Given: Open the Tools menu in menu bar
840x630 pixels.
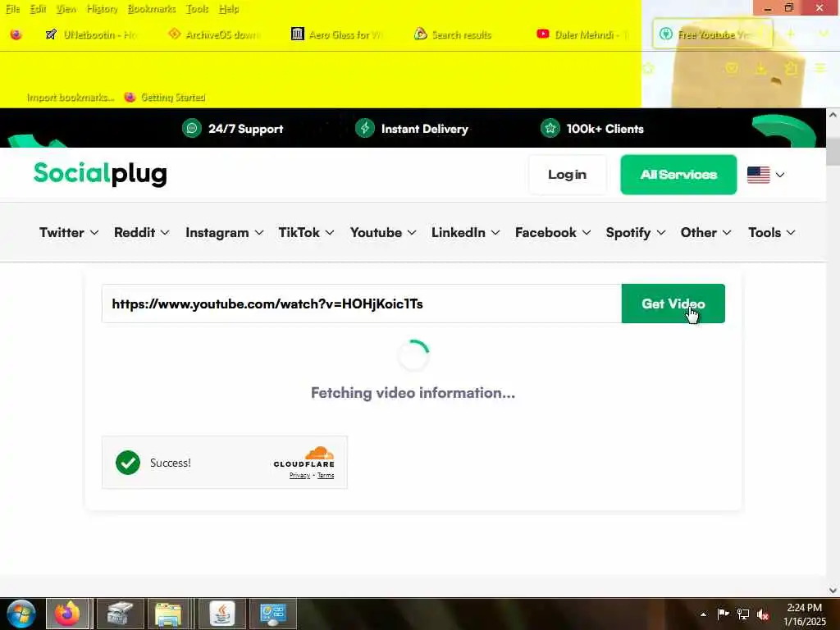Looking at the screenshot, I should 197,9.
